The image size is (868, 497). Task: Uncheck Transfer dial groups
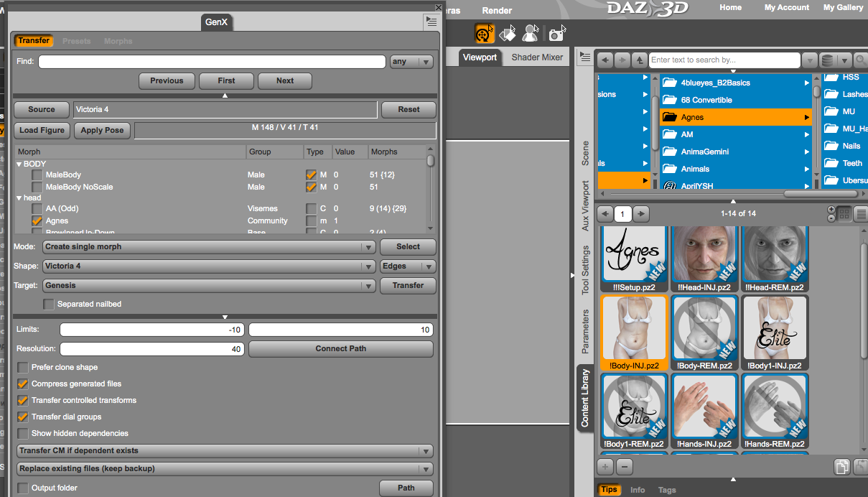[x=23, y=417]
